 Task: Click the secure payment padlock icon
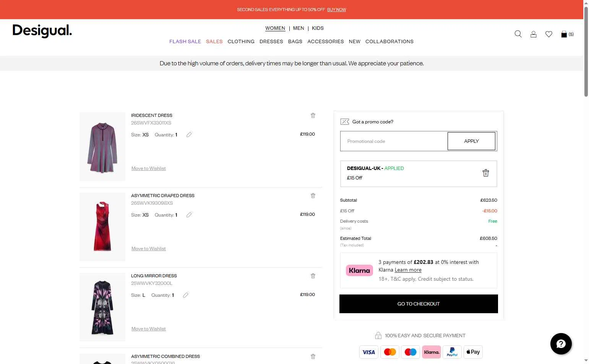click(x=378, y=335)
